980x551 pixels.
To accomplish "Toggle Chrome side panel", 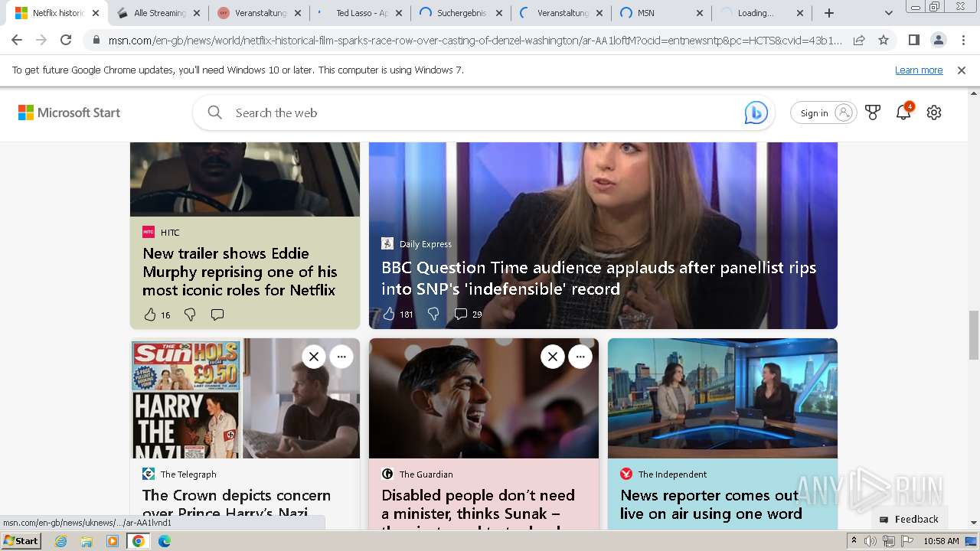I will (x=914, y=40).
